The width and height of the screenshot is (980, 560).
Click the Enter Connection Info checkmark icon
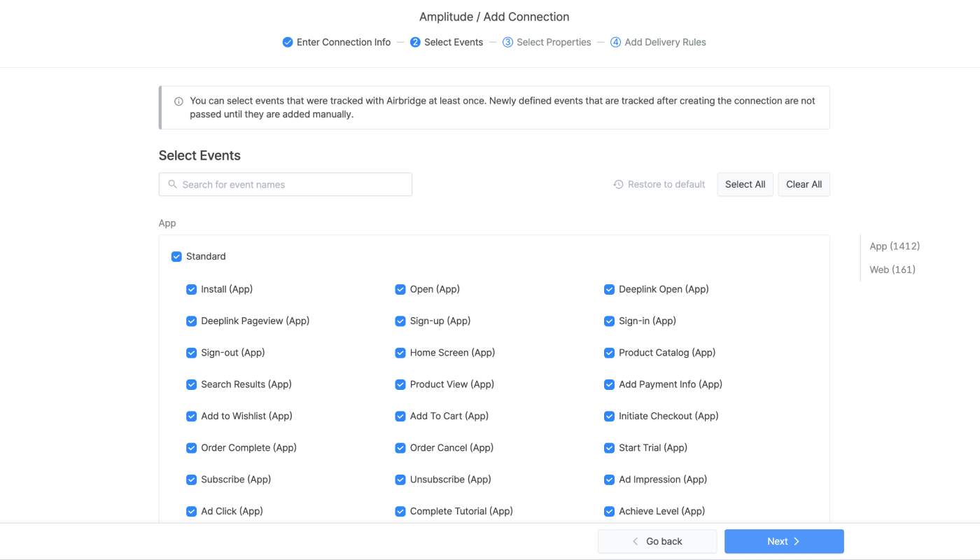287,42
